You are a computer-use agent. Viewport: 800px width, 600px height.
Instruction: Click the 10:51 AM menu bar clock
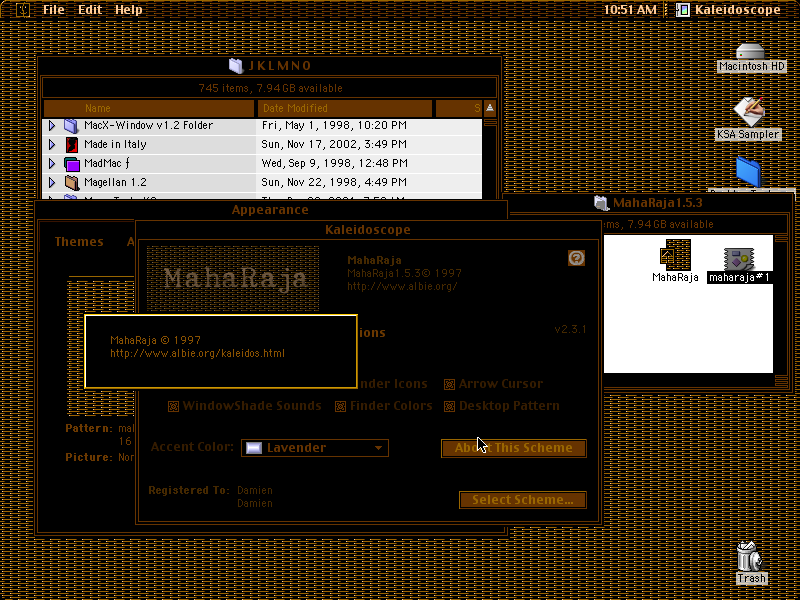[x=630, y=10]
